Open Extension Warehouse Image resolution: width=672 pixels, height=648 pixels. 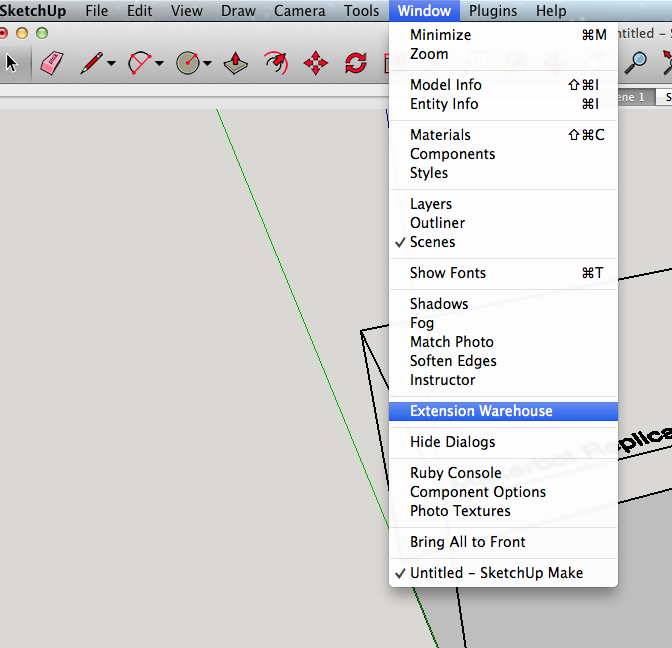tap(503, 411)
